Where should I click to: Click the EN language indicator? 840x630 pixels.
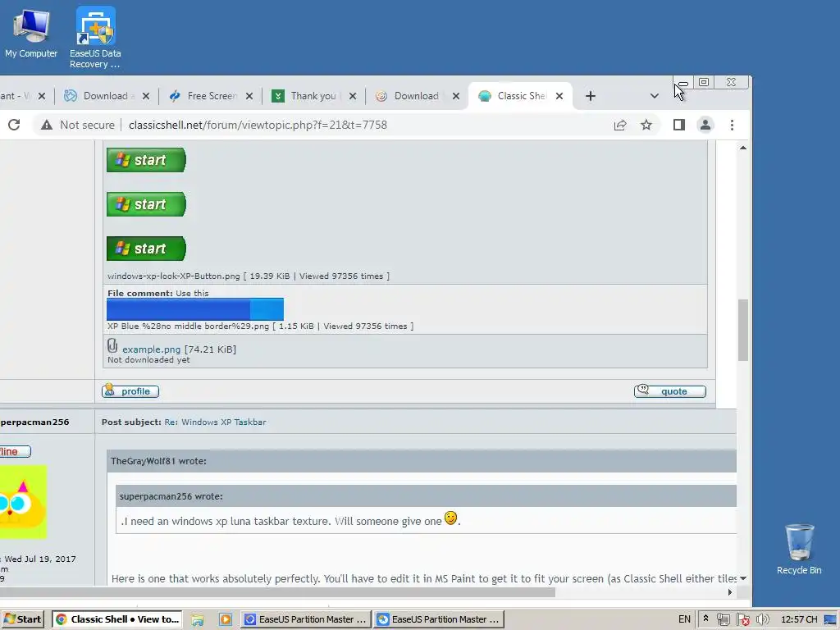tap(684, 619)
